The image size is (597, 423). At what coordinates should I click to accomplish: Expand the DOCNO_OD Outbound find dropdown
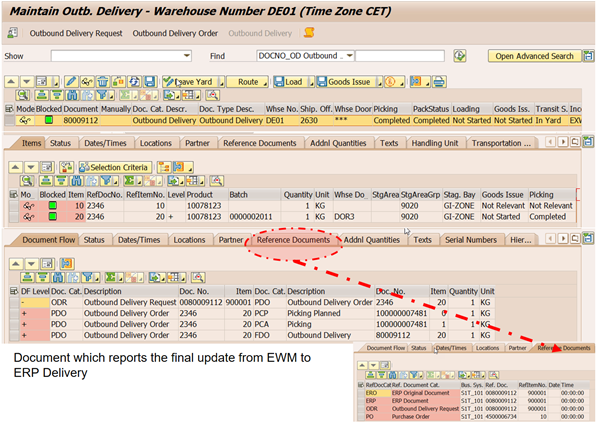[x=349, y=56]
